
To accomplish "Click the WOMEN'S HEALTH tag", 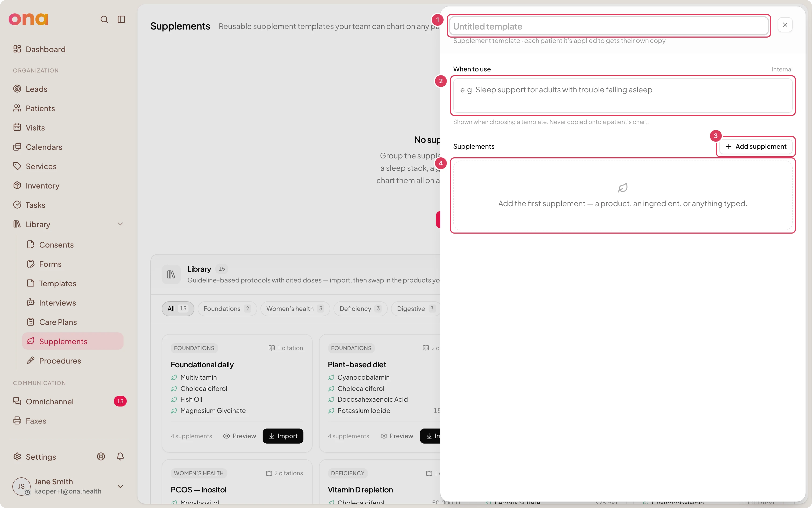I will coord(198,473).
